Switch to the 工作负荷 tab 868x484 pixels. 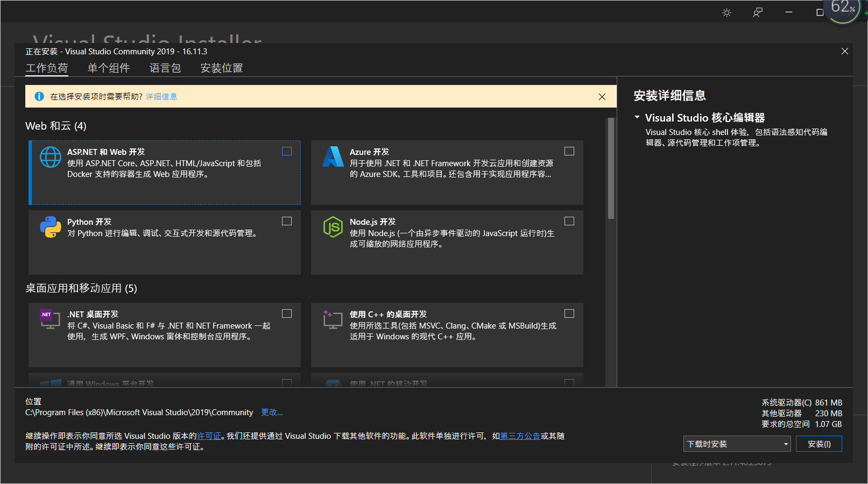47,68
